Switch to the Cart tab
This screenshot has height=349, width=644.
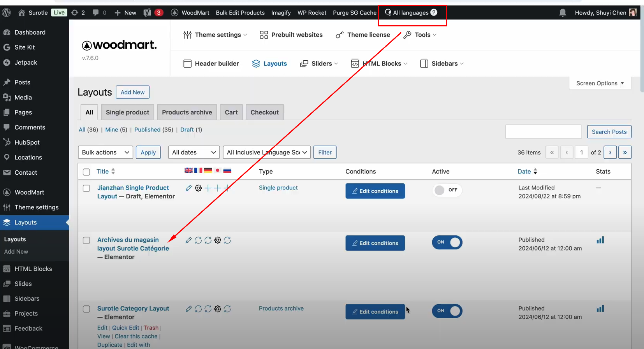(x=231, y=112)
